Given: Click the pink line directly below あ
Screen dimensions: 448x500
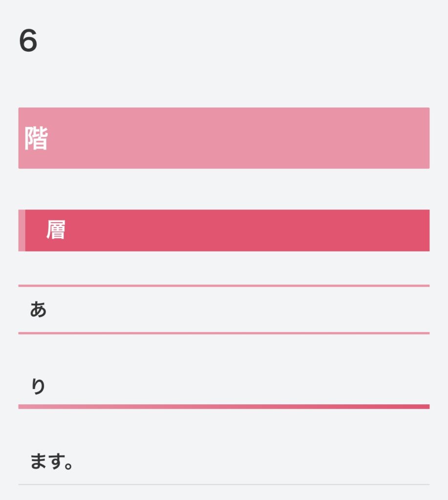Looking at the screenshot, I should pos(224,333).
